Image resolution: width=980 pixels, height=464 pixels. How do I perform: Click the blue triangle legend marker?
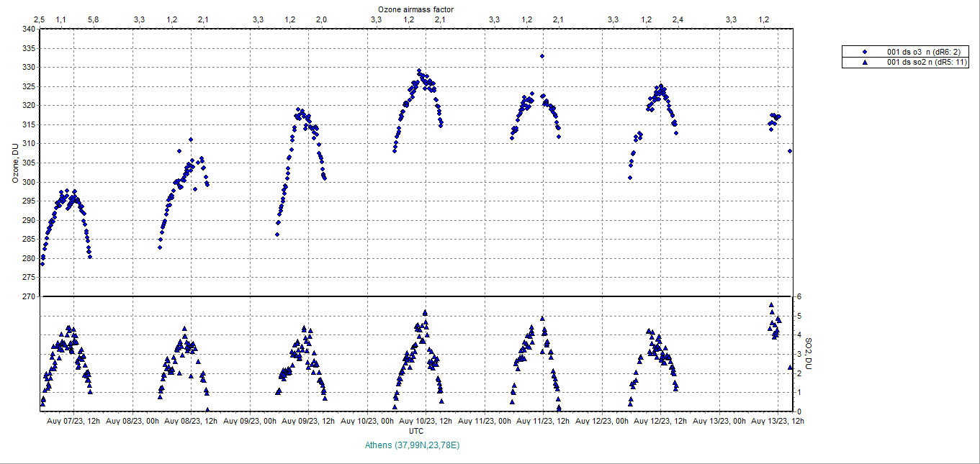point(865,63)
